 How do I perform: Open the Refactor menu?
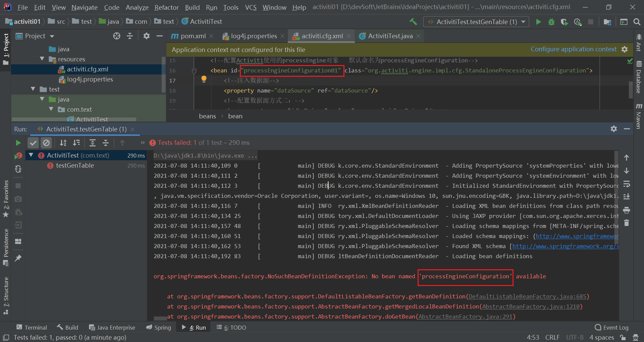pos(166,7)
